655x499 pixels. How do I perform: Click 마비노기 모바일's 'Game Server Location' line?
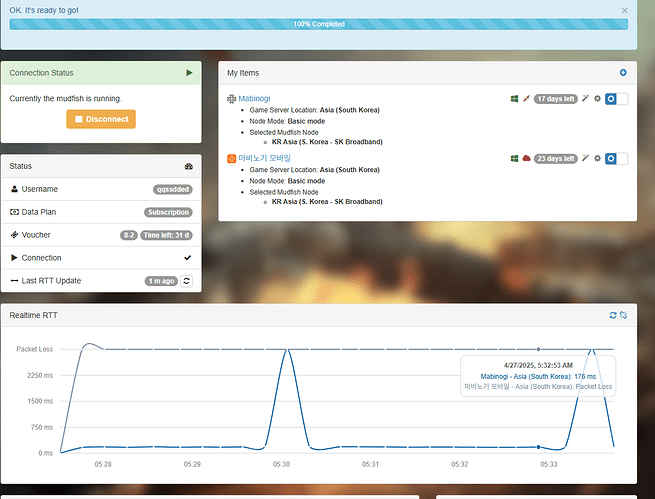pos(315,170)
